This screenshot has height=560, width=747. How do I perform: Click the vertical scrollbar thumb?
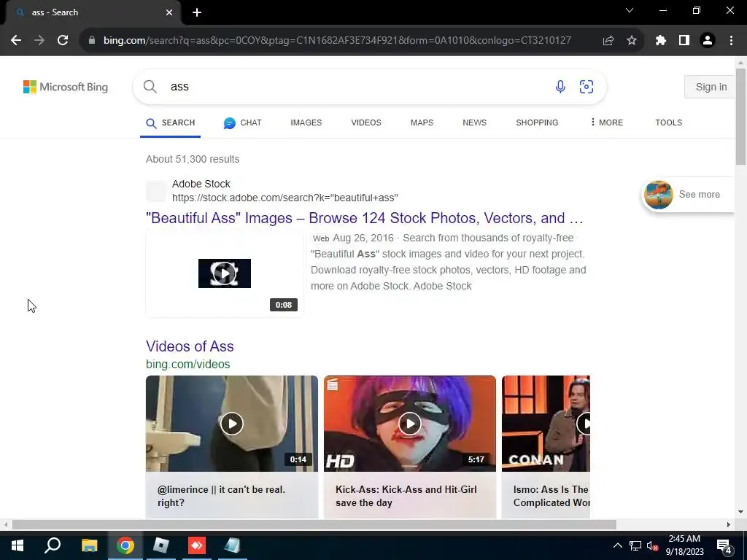pos(740,117)
